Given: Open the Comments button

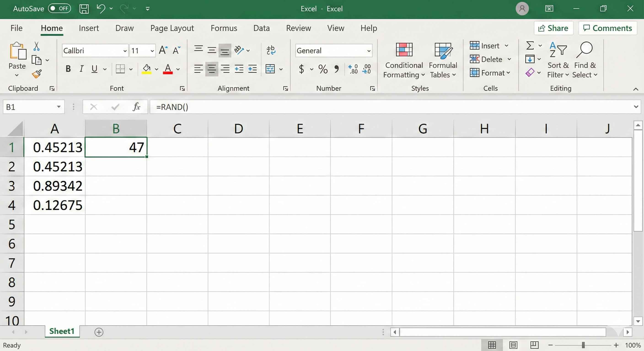Looking at the screenshot, I should click(607, 28).
